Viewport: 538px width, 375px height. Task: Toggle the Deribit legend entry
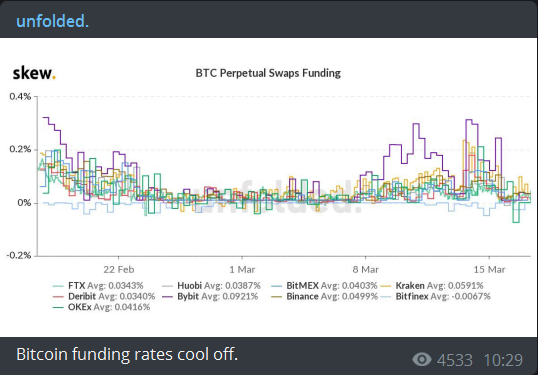104,296
